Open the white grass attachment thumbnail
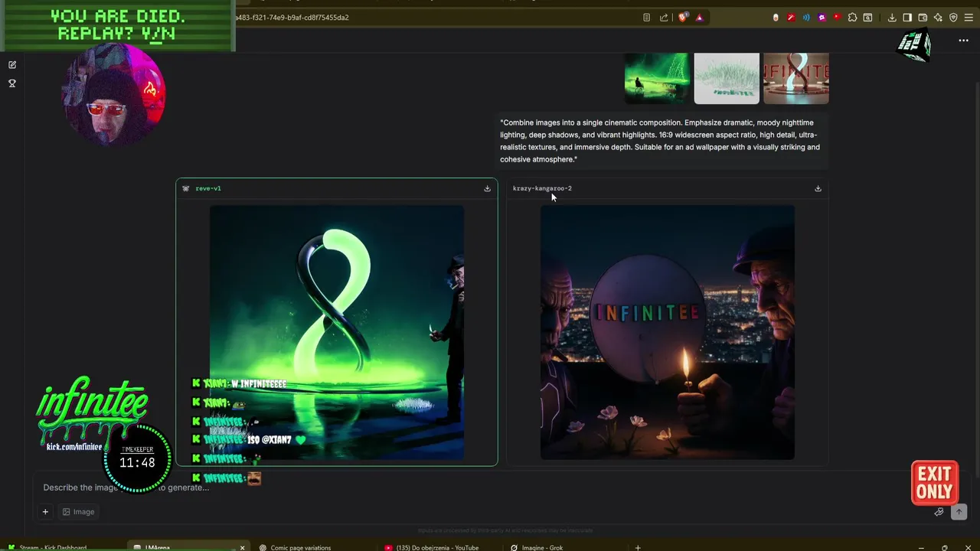 (727, 78)
